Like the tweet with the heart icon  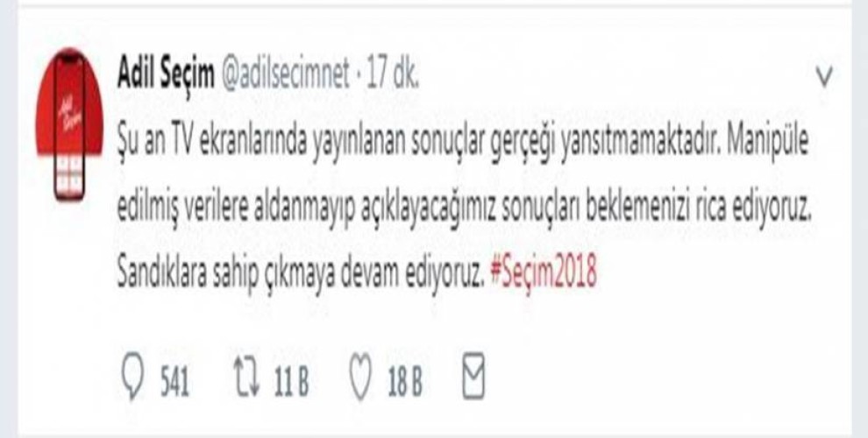pos(360,377)
